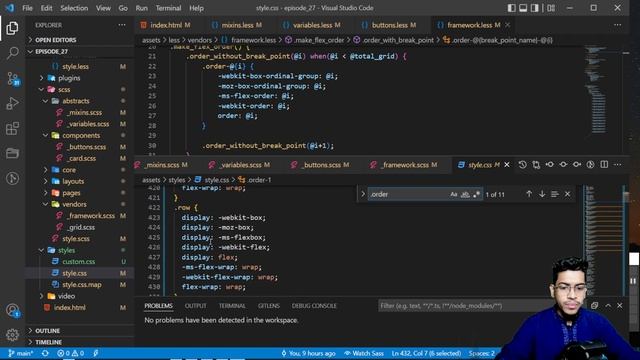Screen dimensions: 640x360
Task: Collapse the abstracts folder
Action: click(76, 101)
